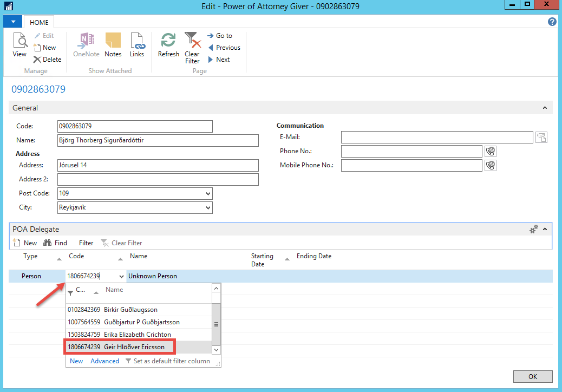Open the City dropdown list
The height and width of the screenshot is (392, 562).
coord(208,208)
